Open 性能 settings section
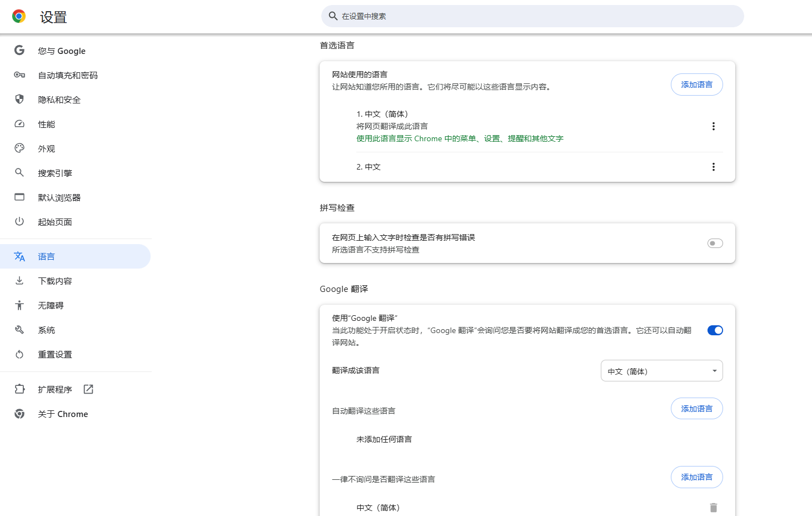Viewport: 812px width, 516px height. tap(76, 124)
